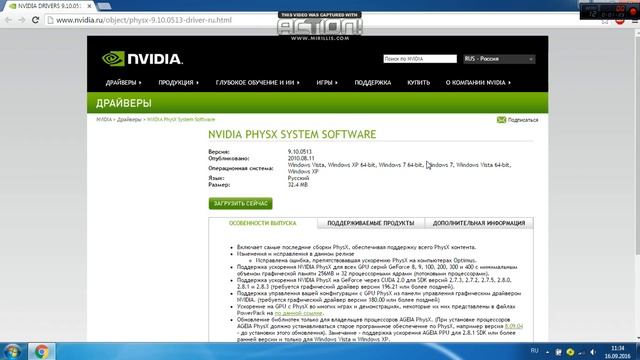640x360 pixels.
Task: Click the Версия label
Action: (x=219, y=152)
